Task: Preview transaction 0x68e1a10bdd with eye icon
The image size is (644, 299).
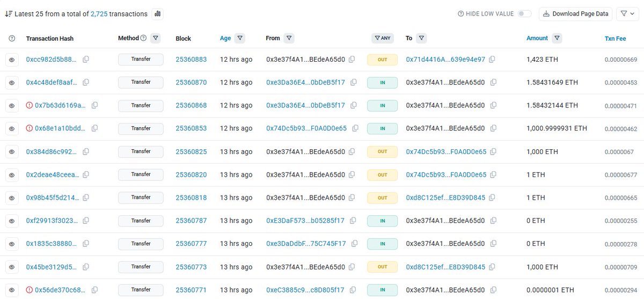Action: (x=12, y=128)
